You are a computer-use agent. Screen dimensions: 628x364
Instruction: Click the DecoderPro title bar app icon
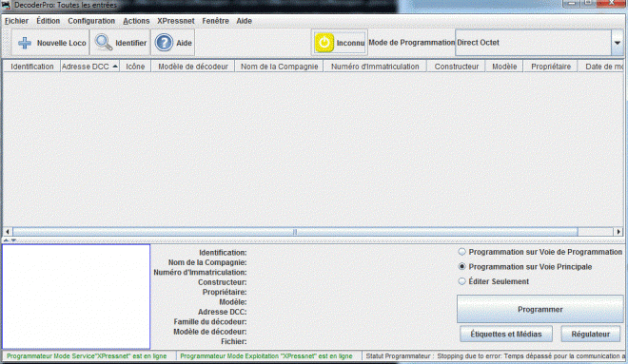point(6,5)
